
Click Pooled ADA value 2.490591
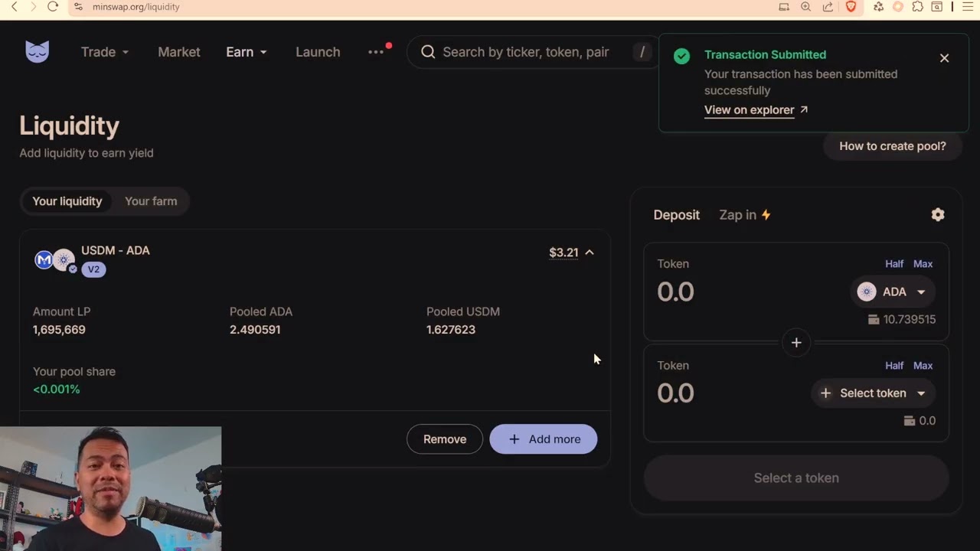(x=255, y=330)
